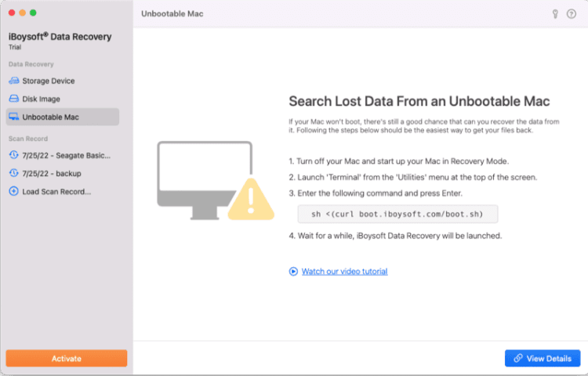Click the key (license) icon

pos(555,14)
